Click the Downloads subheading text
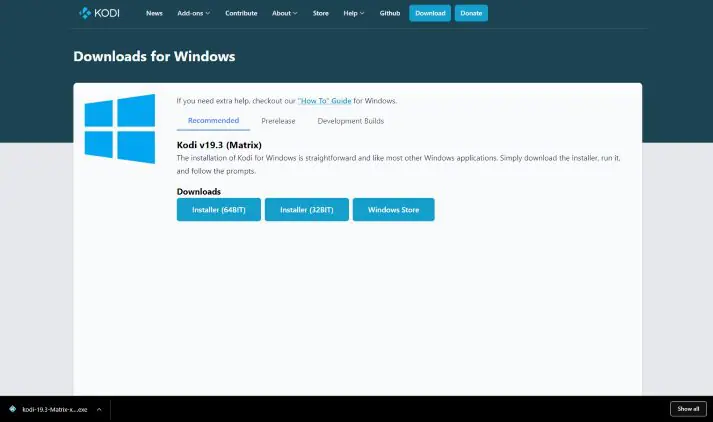 [199, 191]
